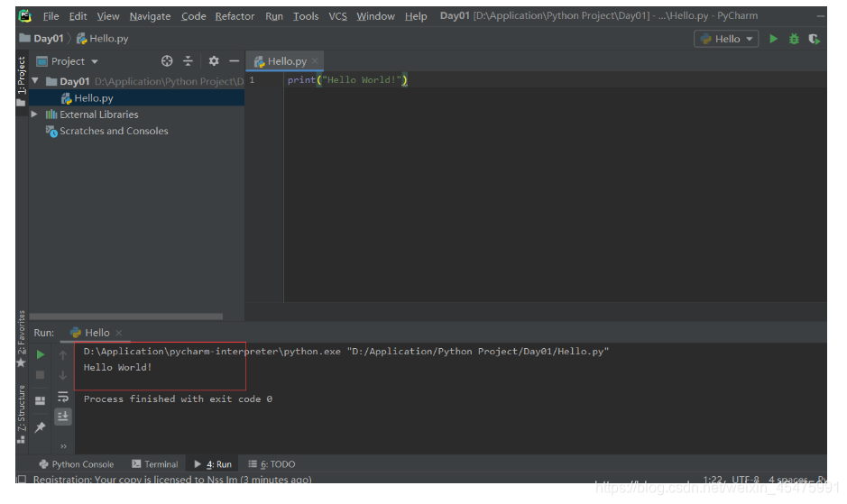Open the View menu

click(x=108, y=16)
